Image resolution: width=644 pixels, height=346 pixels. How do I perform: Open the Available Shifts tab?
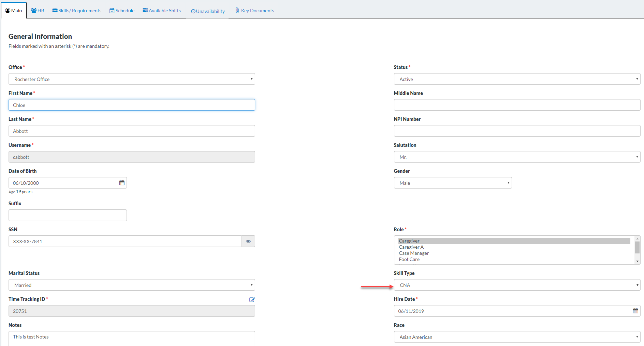click(162, 11)
